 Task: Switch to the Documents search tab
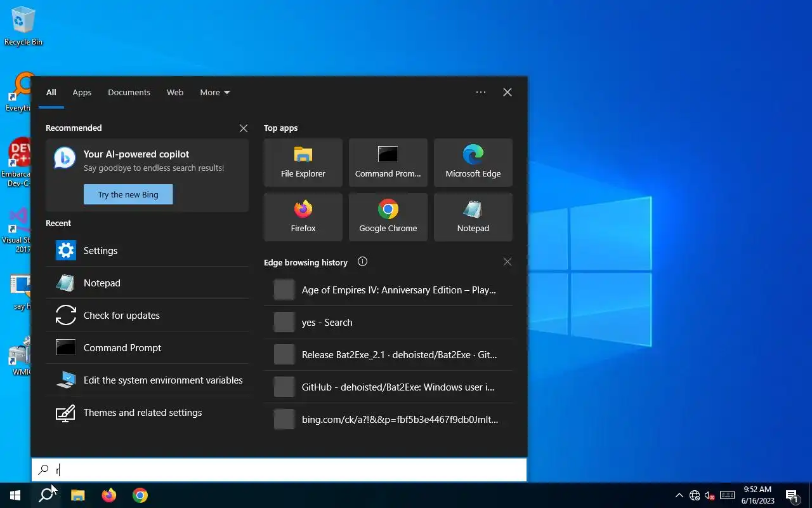129,92
